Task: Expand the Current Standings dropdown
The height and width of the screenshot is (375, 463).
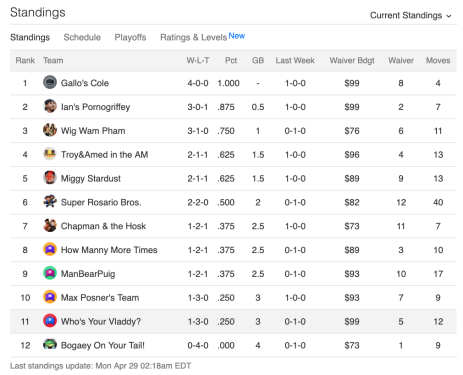Action: tap(411, 15)
